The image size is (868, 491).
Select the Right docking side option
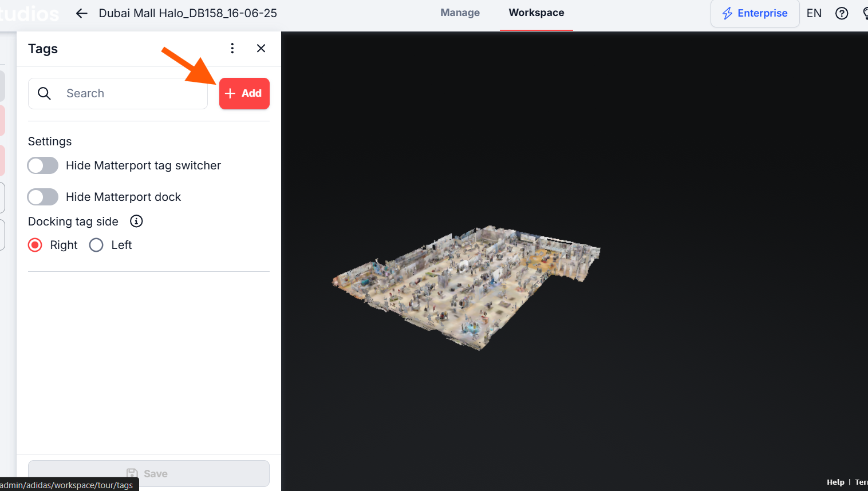coord(35,245)
